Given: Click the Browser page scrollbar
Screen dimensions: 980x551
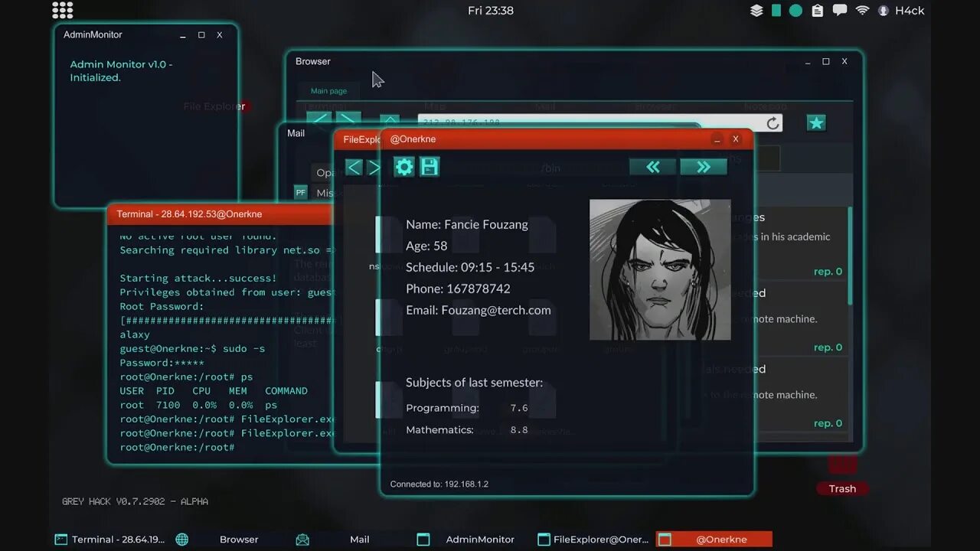Looking at the screenshot, I should tap(849, 256).
